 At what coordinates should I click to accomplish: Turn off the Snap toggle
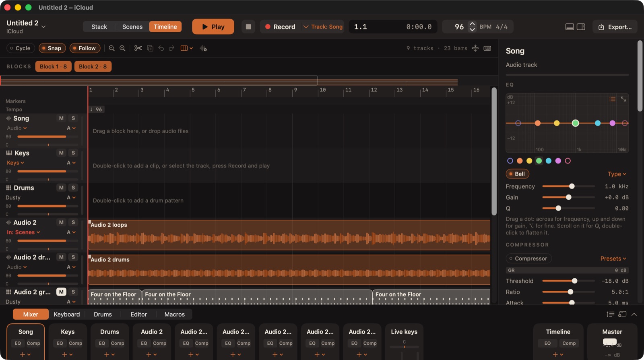(52, 48)
